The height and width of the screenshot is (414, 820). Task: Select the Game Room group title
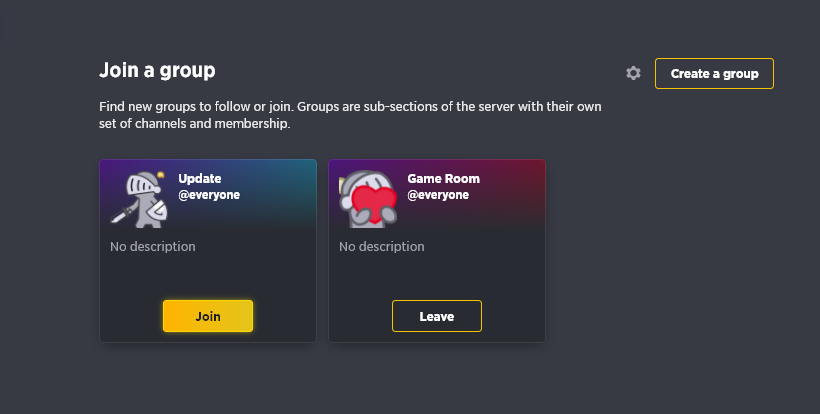point(443,179)
